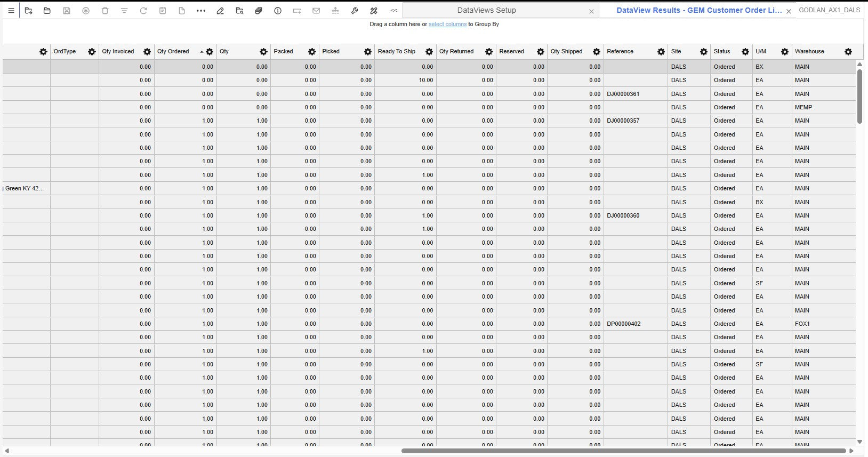Open gear settings for Qty Ordered column
This screenshot has height=457, width=868.
click(x=210, y=52)
